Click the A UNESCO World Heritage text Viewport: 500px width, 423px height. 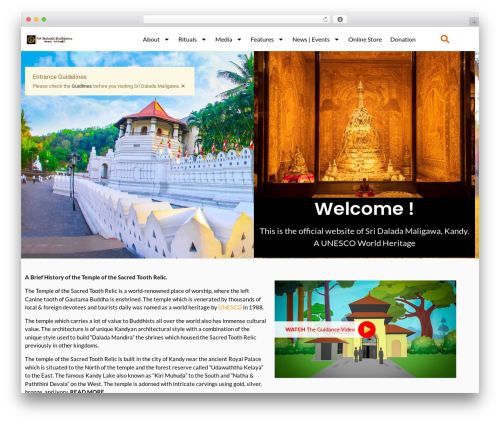coord(364,243)
